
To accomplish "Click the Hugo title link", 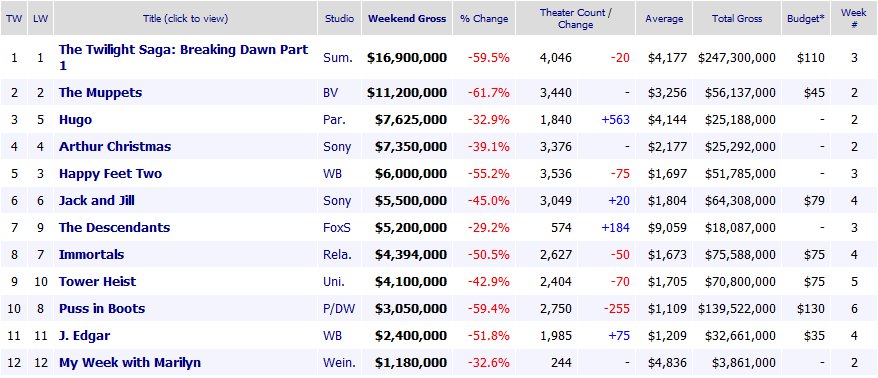I will pyautogui.click(x=75, y=120).
